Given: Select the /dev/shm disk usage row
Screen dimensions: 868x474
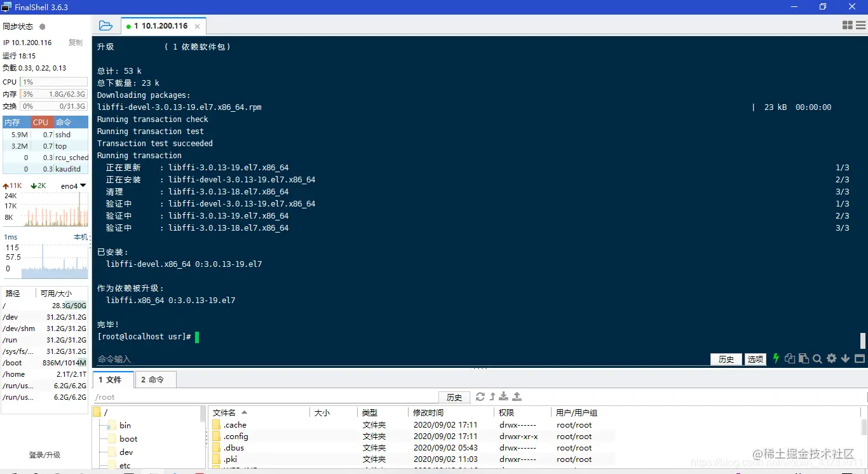Looking at the screenshot, I should (44, 328).
